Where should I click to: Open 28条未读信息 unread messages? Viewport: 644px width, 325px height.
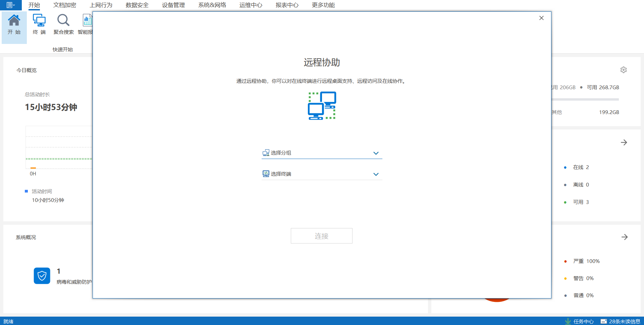click(620, 321)
